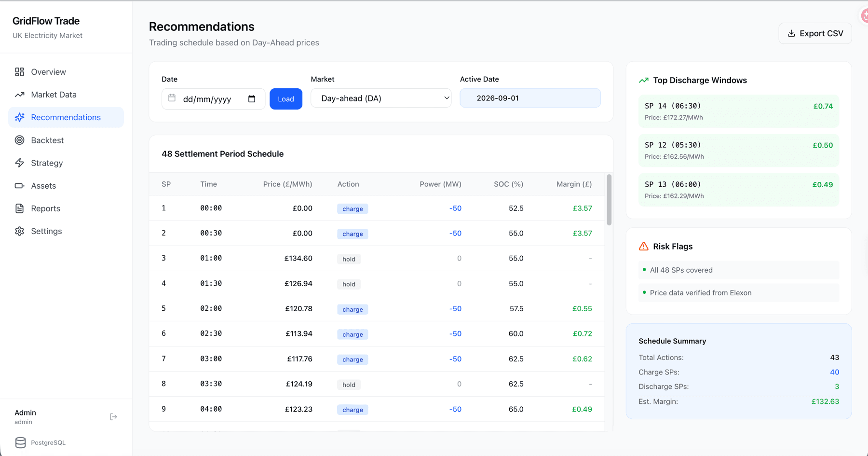
Task: Click the £0.72 margin value
Action: [x=582, y=333]
